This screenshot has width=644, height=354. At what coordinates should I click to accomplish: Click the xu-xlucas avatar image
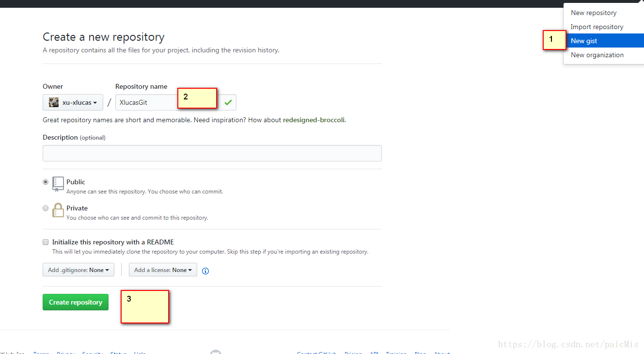coord(54,102)
